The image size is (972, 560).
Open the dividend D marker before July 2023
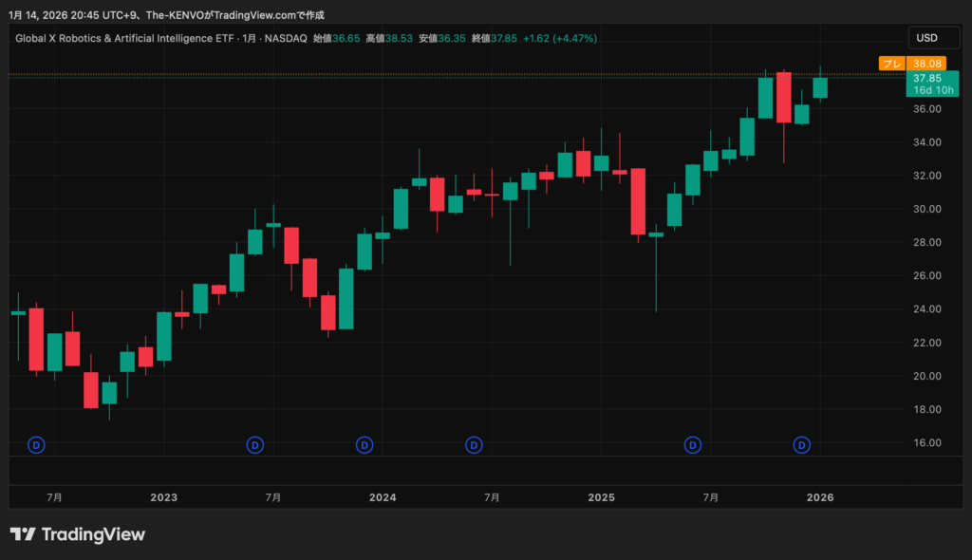254,444
